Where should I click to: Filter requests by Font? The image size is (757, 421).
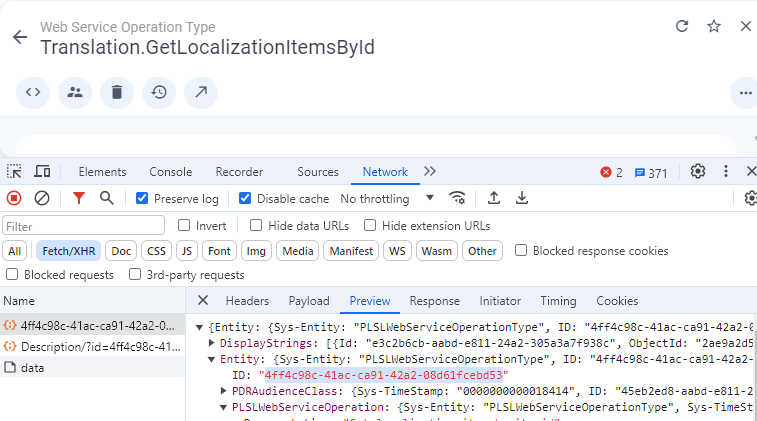(219, 251)
